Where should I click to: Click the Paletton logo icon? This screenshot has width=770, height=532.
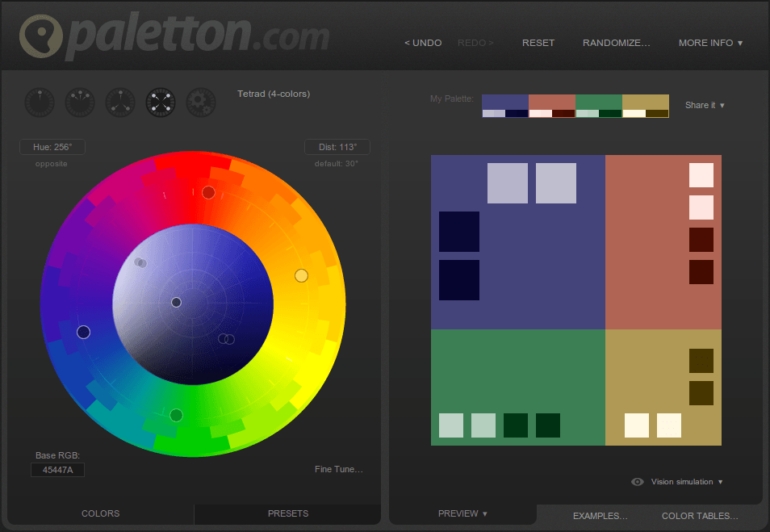pyautogui.click(x=41, y=36)
